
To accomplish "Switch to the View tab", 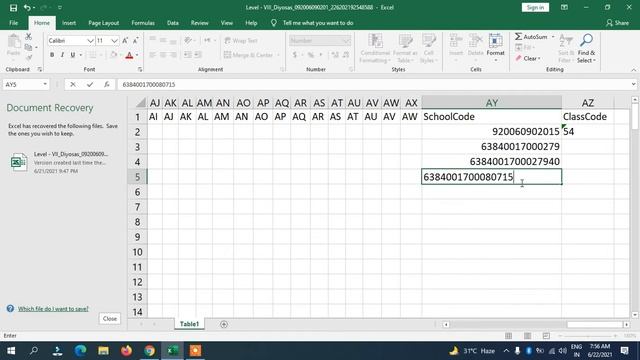I will (227, 23).
